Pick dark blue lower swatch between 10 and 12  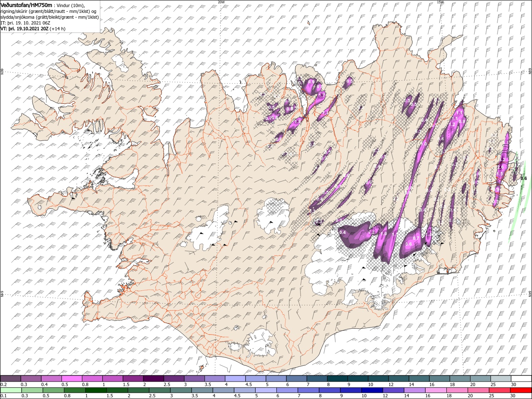tap(371, 390)
